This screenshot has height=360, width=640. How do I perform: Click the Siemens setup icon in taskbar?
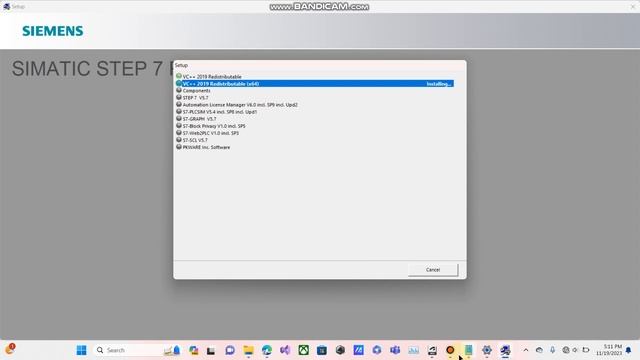click(x=505, y=350)
